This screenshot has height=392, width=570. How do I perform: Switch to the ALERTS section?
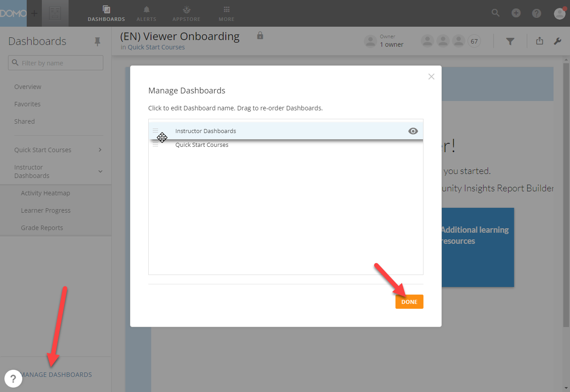[x=146, y=13]
